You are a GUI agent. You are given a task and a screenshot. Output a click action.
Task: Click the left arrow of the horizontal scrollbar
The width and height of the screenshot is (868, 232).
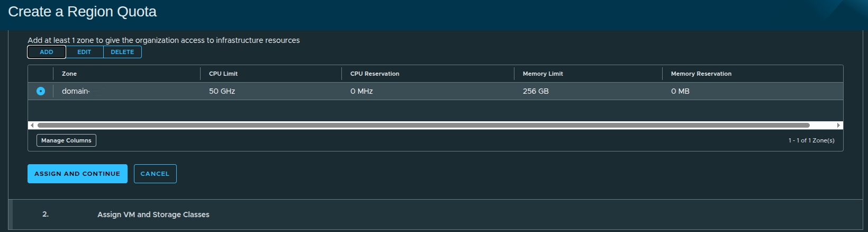(32, 126)
